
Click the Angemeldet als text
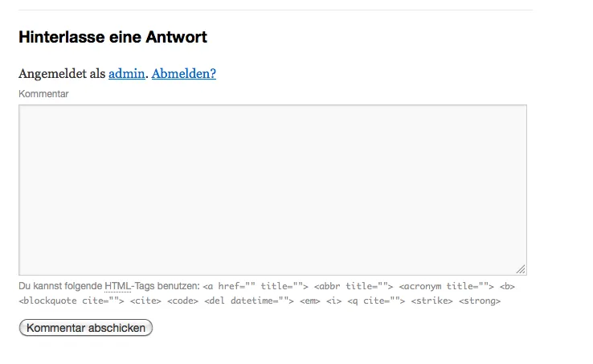(x=62, y=73)
